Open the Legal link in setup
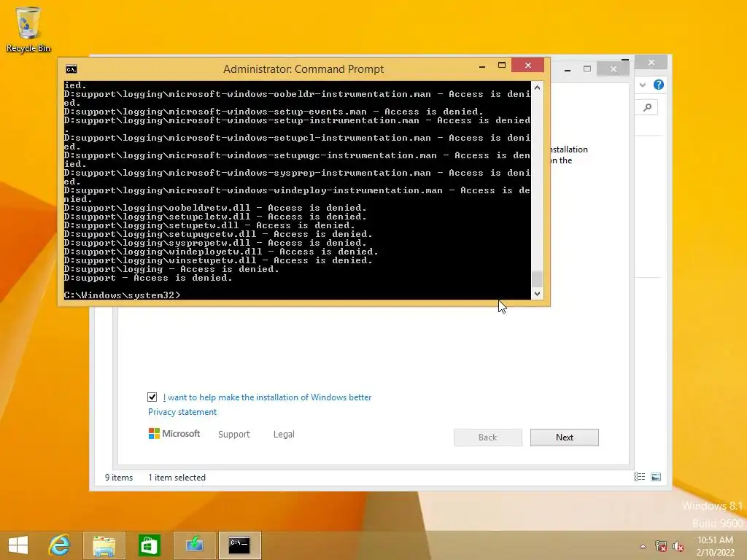Image resolution: width=747 pixels, height=560 pixels. pos(284,435)
